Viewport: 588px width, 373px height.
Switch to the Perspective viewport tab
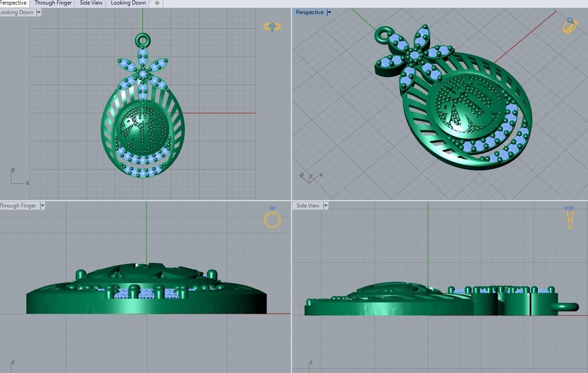[x=14, y=3]
